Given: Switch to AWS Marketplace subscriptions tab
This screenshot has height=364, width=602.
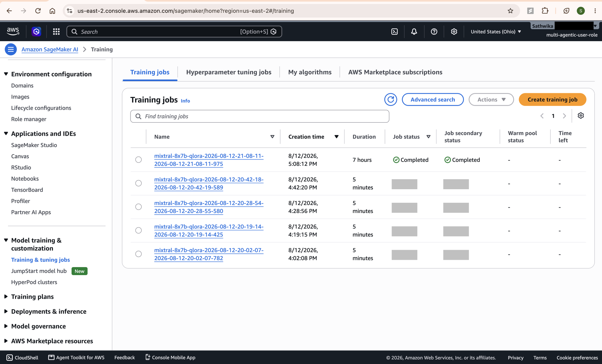Looking at the screenshot, I should (395, 72).
